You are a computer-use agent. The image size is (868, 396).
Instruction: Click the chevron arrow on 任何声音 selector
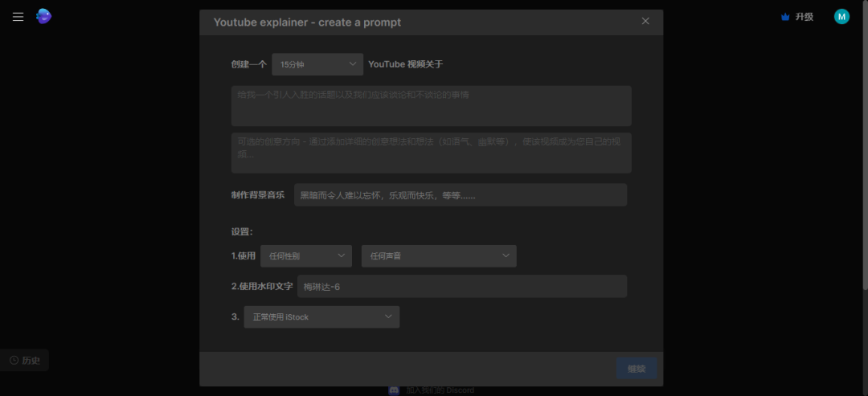[506, 255]
